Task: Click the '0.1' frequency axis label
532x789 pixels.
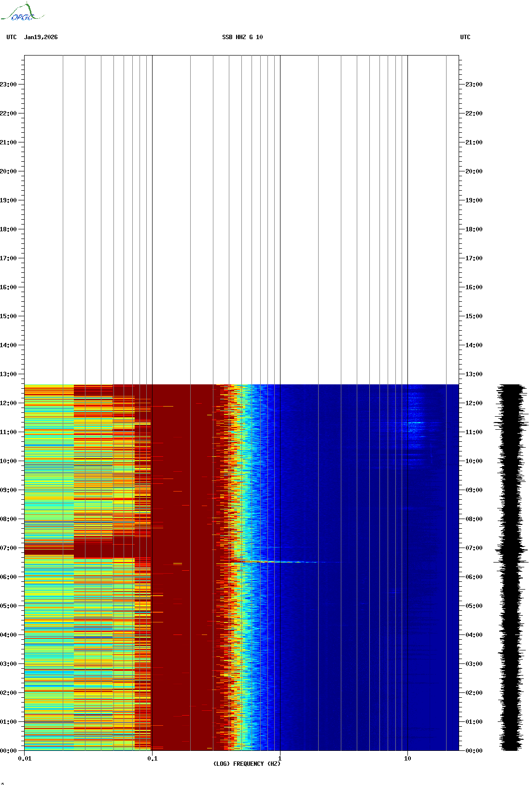Action: [152, 759]
